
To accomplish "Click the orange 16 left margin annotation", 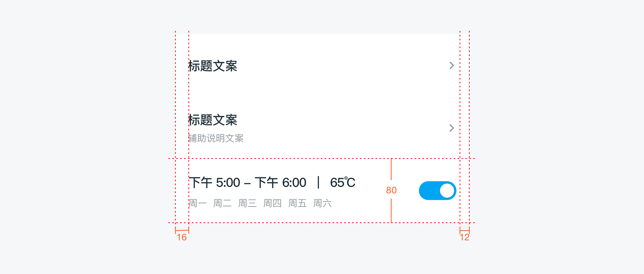I will pyautogui.click(x=182, y=237).
